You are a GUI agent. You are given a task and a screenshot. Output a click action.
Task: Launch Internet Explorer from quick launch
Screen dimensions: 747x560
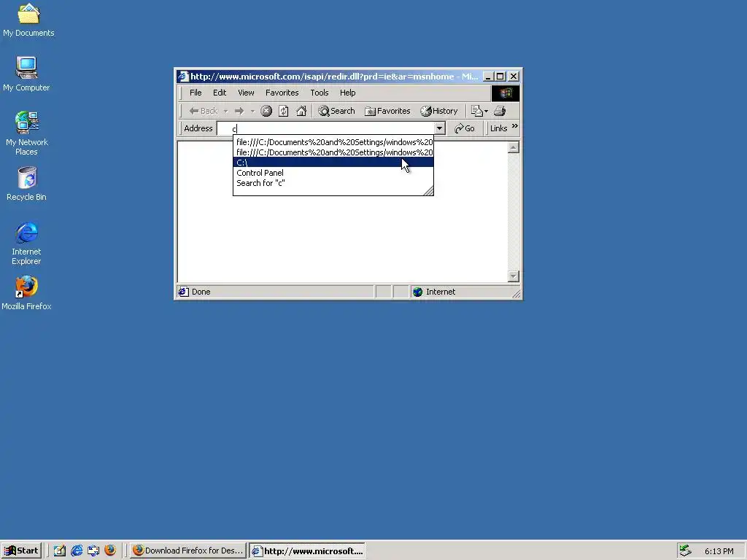point(76,551)
